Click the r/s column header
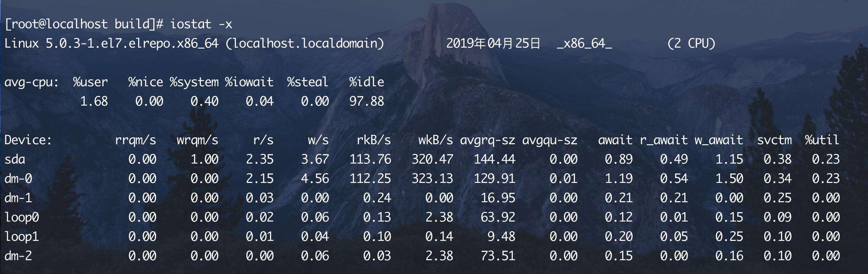 [263, 140]
